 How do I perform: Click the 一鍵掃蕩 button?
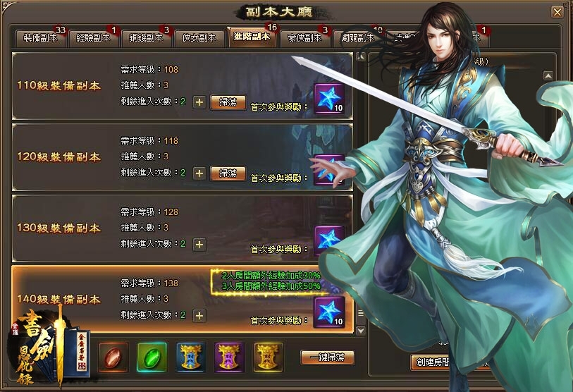pos(328,357)
